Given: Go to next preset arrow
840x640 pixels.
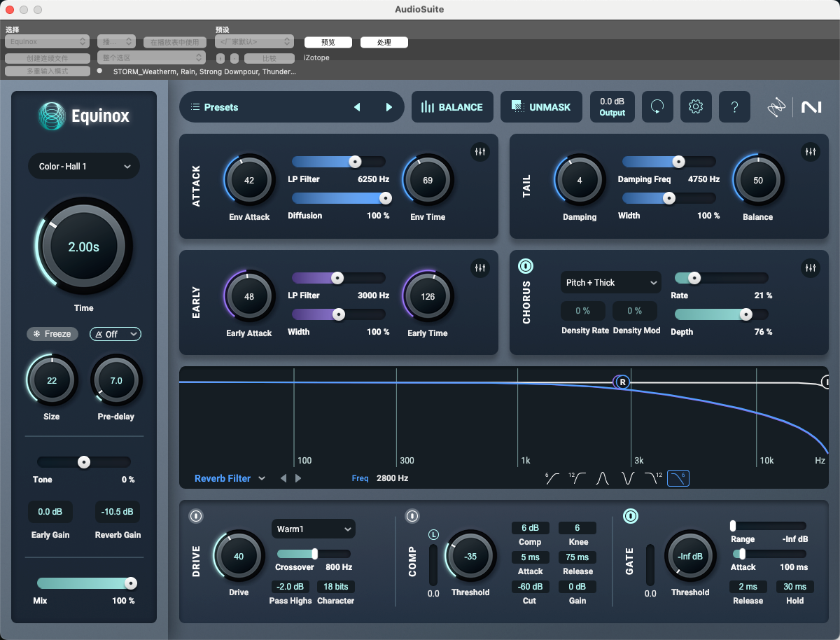Looking at the screenshot, I should click(x=389, y=107).
